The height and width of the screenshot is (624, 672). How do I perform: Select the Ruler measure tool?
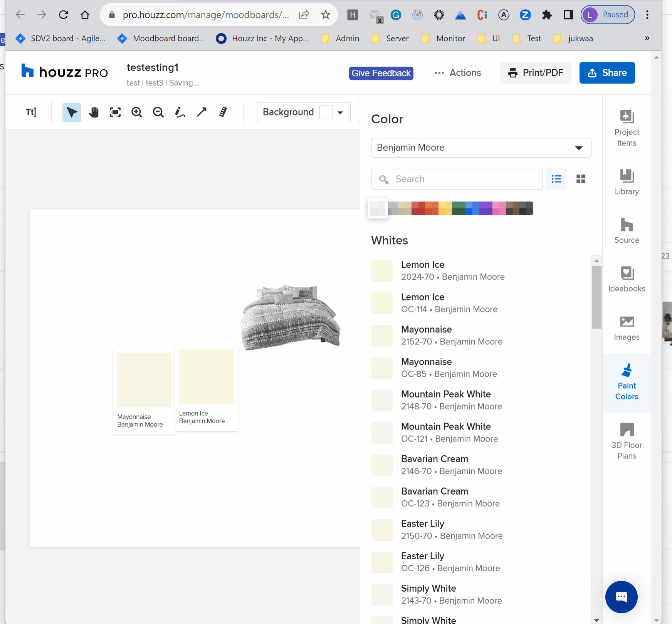coord(223,112)
